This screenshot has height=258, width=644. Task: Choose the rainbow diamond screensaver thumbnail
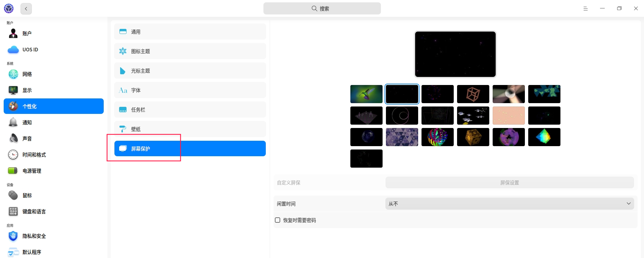544,137
